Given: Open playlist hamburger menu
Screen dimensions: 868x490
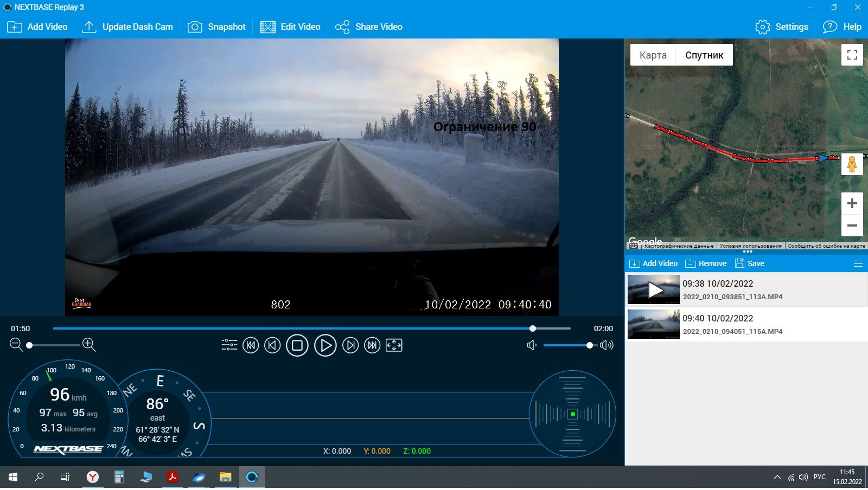Looking at the screenshot, I should coord(858,264).
